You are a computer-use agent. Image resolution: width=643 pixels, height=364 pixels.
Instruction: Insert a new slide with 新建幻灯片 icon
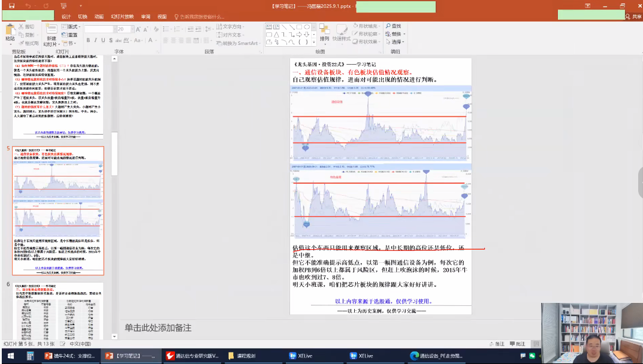click(x=51, y=30)
